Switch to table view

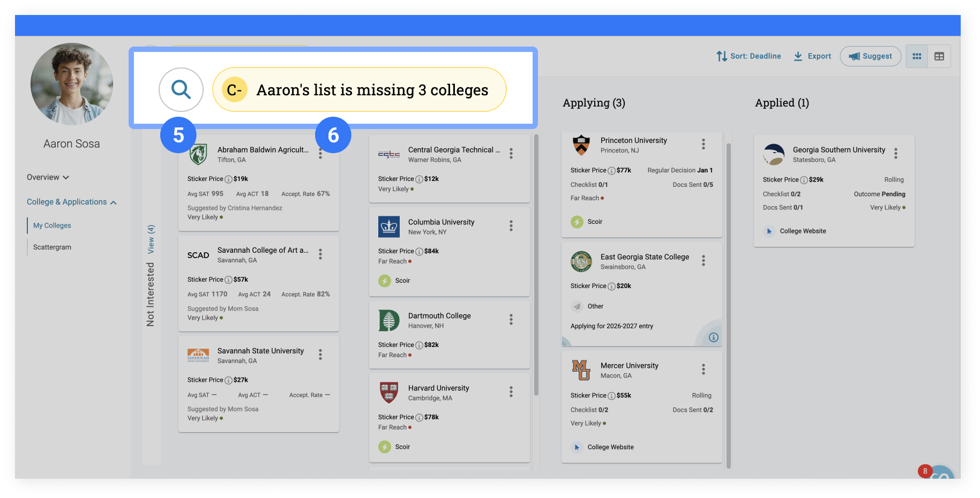939,56
